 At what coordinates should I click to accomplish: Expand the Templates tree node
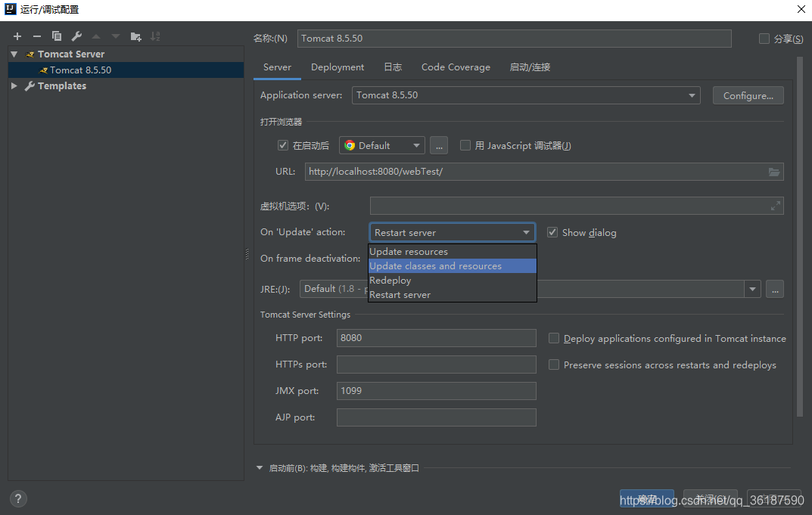14,86
